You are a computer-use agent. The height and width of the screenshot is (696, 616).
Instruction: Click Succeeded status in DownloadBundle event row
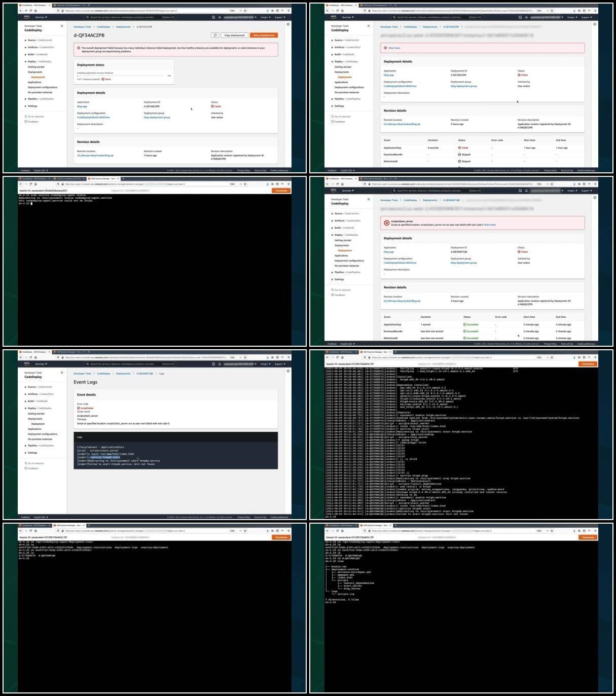point(471,331)
